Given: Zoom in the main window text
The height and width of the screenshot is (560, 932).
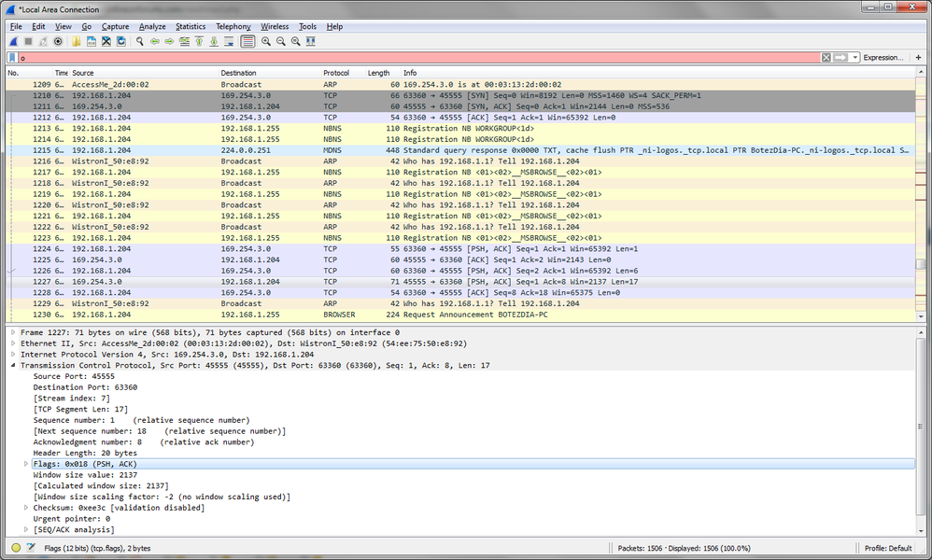Looking at the screenshot, I should click(x=266, y=42).
